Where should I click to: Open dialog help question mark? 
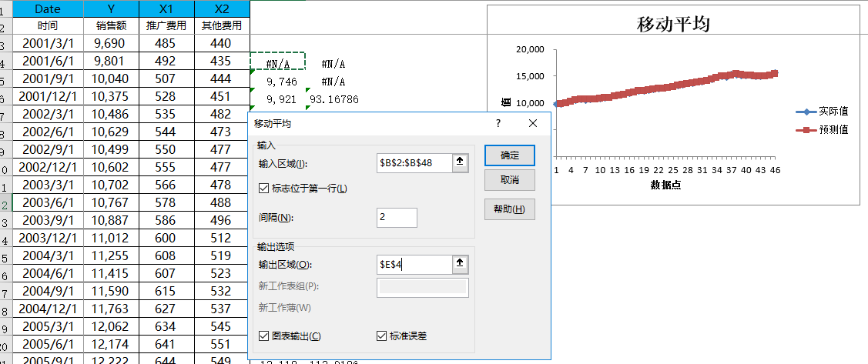498,123
